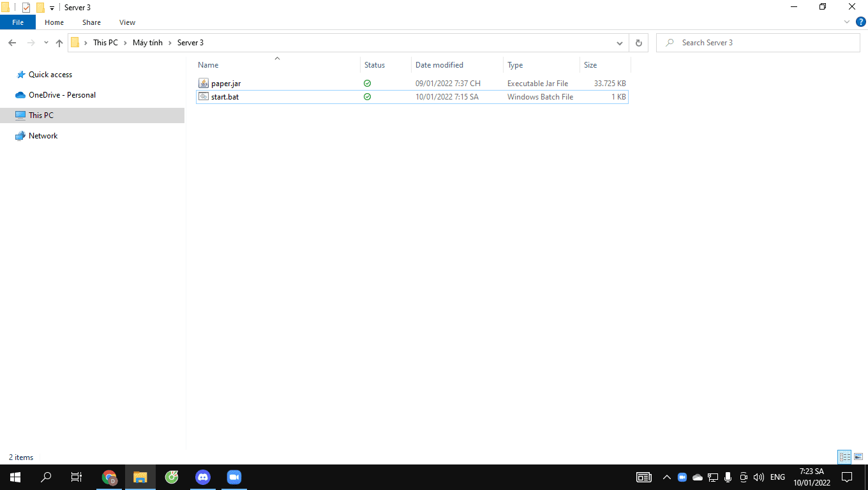Click the OneDrive cloud icon in system tray
Image resolution: width=868 pixels, height=490 pixels.
[698, 477]
